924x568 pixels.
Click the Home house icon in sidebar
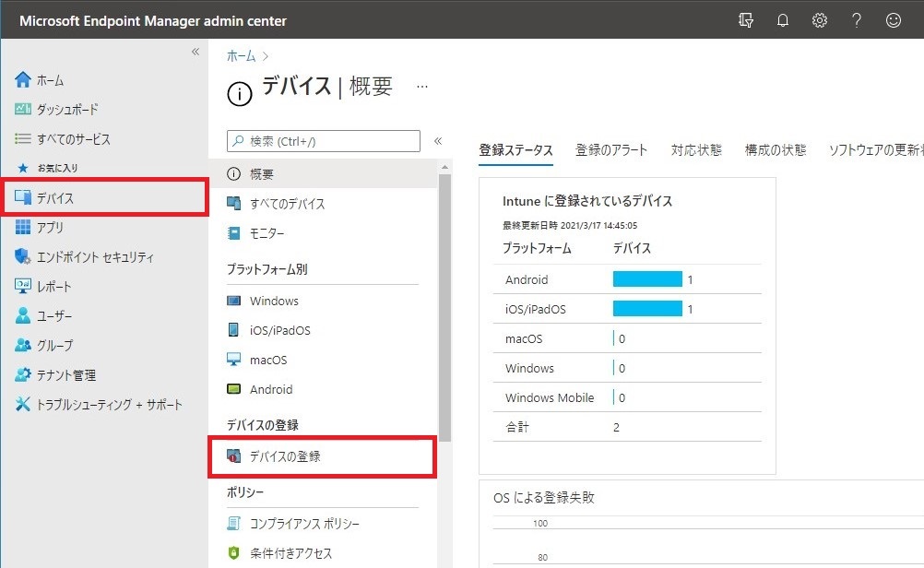22,79
